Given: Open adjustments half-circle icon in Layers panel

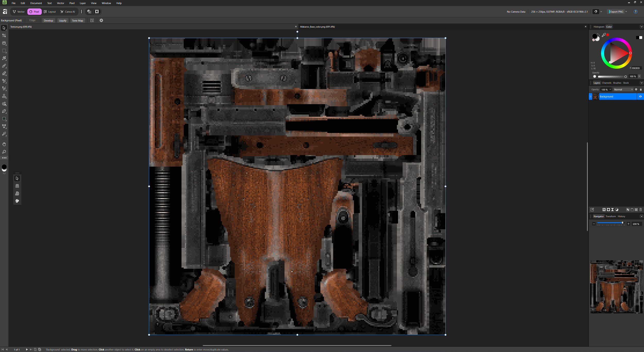Looking at the screenshot, I should (617, 210).
